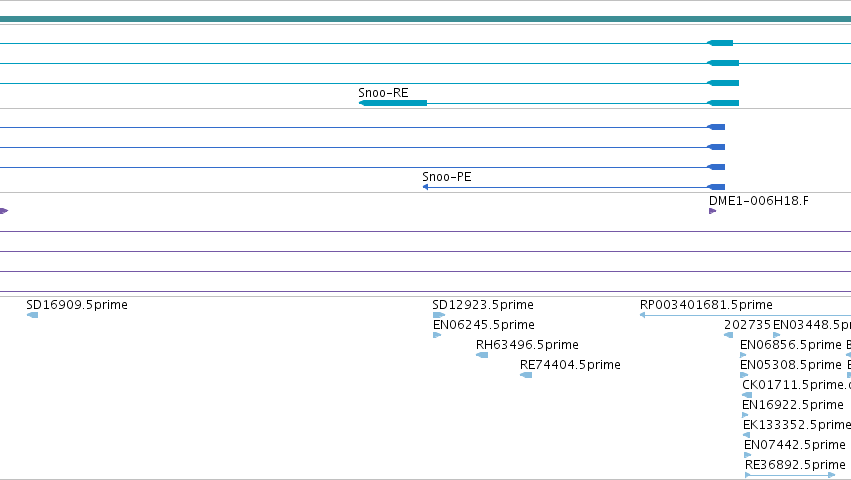851x480 pixels.
Task: Select the EN16922.5prime label
Action: coord(793,405)
